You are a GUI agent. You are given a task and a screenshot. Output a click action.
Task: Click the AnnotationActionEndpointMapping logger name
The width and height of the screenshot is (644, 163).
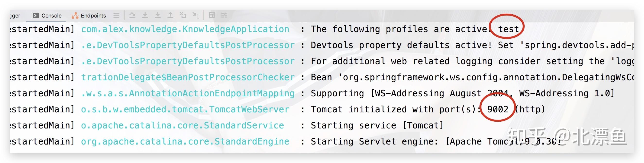(188, 93)
